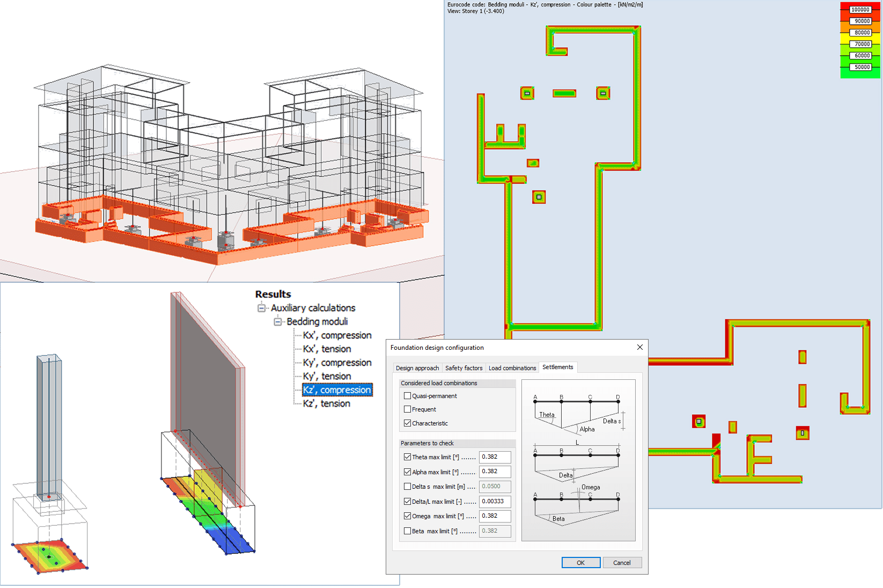Image resolution: width=883 pixels, height=588 pixels.
Task: Open the "Safety factors" tab
Action: 463,368
